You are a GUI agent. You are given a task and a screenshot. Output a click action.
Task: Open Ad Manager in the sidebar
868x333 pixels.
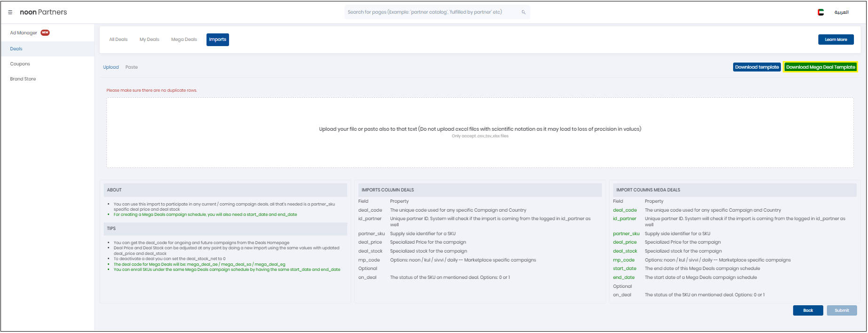[24, 33]
